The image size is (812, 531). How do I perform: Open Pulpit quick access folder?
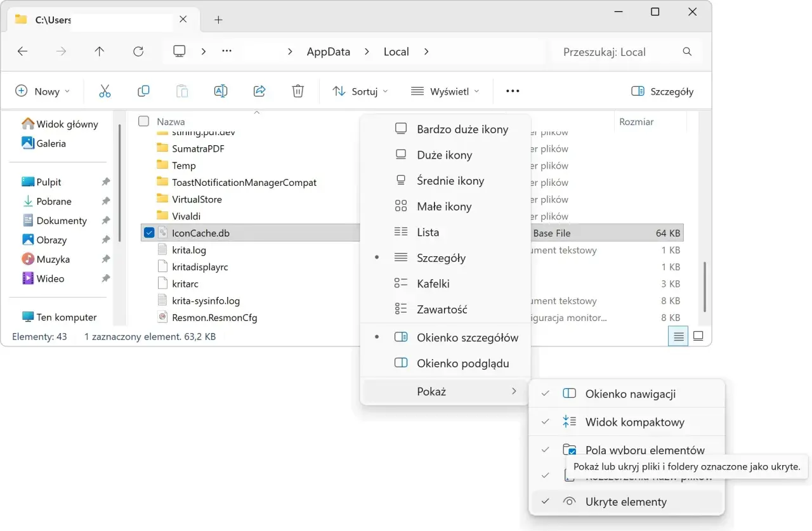click(49, 182)
